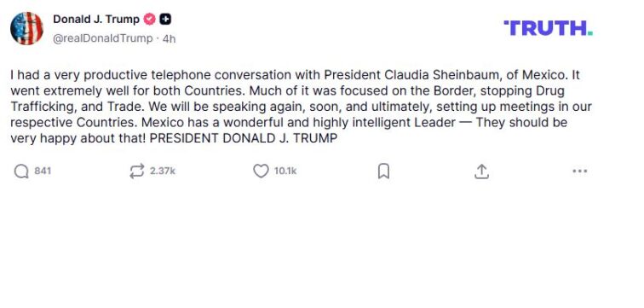Click the 4h timestamp
This screenshot has height=308, width=644.
[169, 39]
